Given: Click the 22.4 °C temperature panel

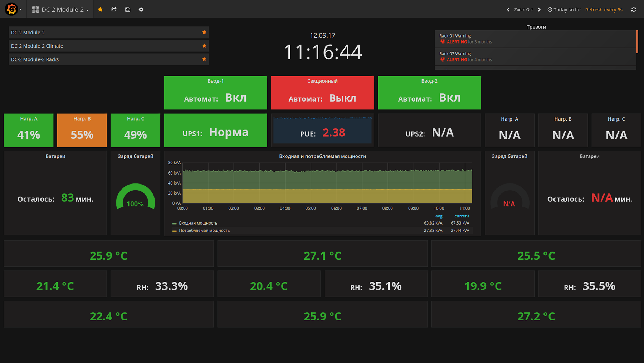Looking at the screenshot, I should click(108, 314).
